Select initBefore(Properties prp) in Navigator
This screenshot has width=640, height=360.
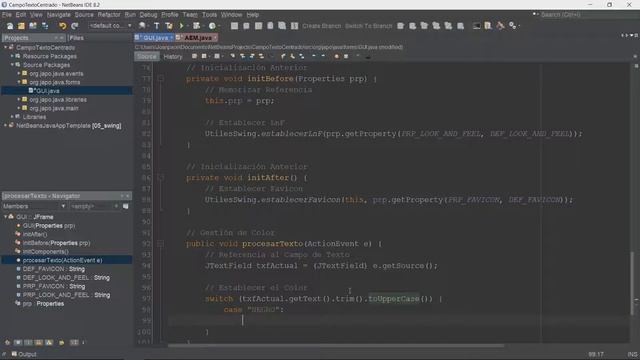tap(56, 243)
